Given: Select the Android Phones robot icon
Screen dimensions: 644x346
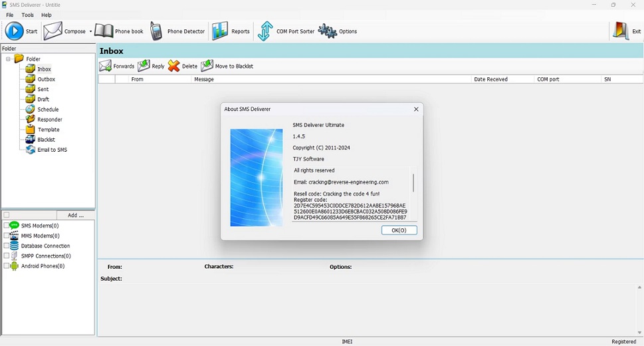Looking at the screenshot, I should click(x=15, y=265).
